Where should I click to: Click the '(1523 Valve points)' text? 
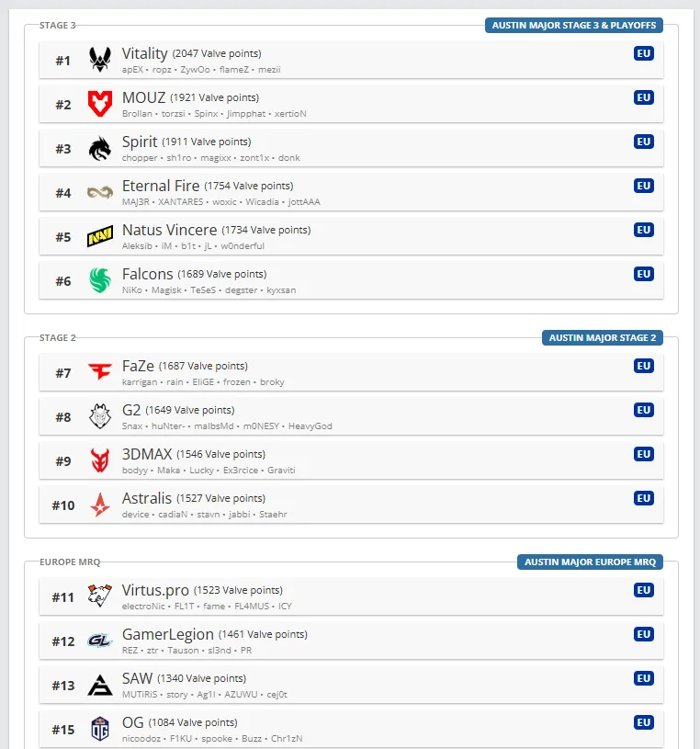(x=238, y=590)
